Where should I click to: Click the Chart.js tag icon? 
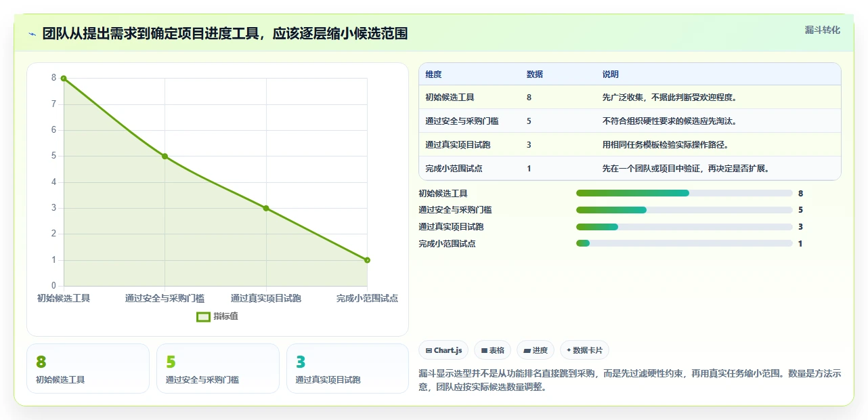tap(429, 351)
